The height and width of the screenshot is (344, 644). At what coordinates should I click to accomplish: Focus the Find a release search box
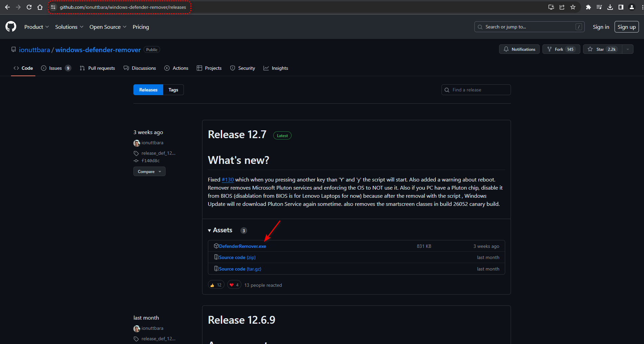[476, 90]
